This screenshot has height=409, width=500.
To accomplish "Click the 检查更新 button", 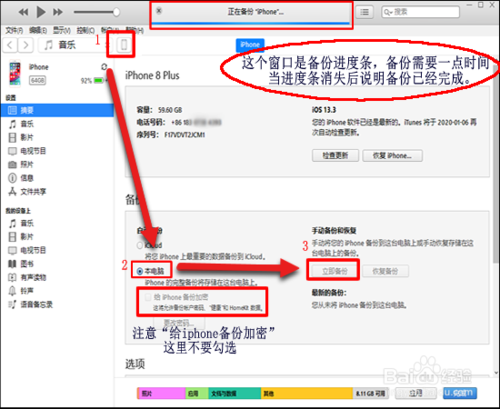I will [335, 155].
